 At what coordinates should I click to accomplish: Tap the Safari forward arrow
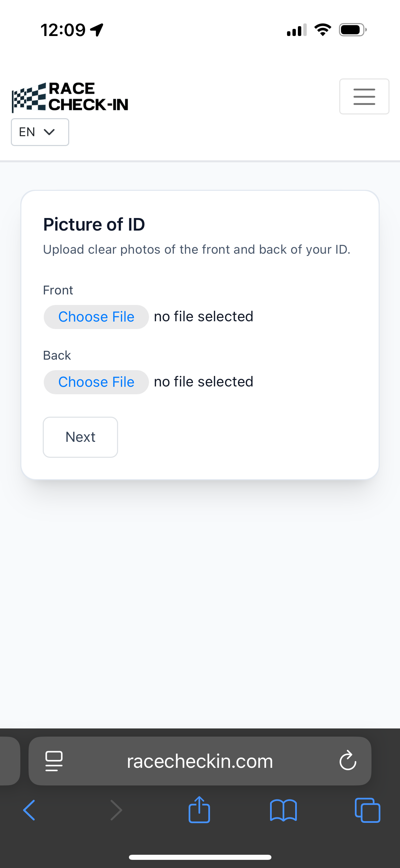(116, 810)
